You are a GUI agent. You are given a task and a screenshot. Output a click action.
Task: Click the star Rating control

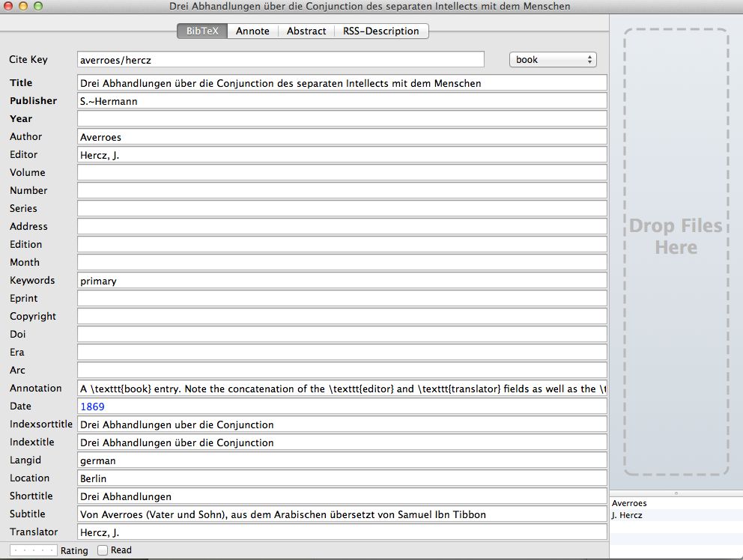click(x=34, y=550)
